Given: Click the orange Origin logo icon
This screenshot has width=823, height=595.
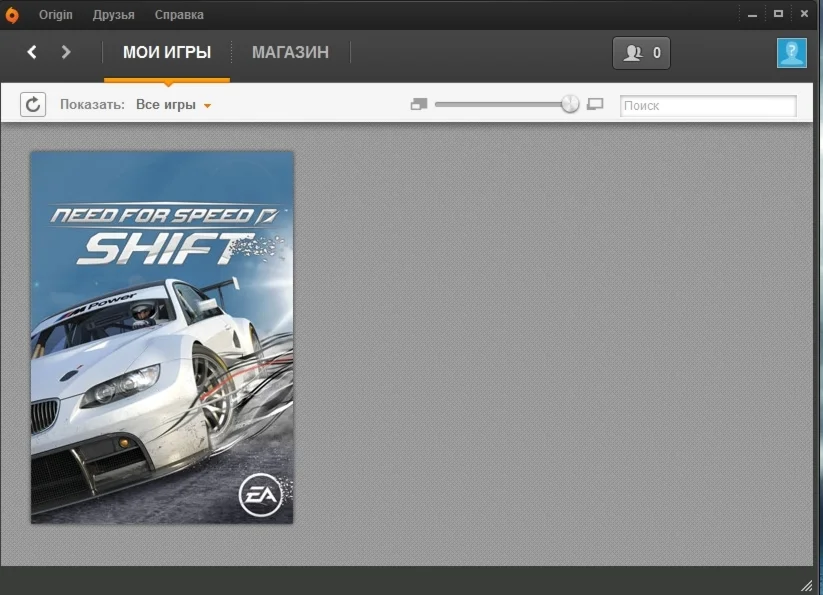Looking at the screenshot, I should click(14, 14).
